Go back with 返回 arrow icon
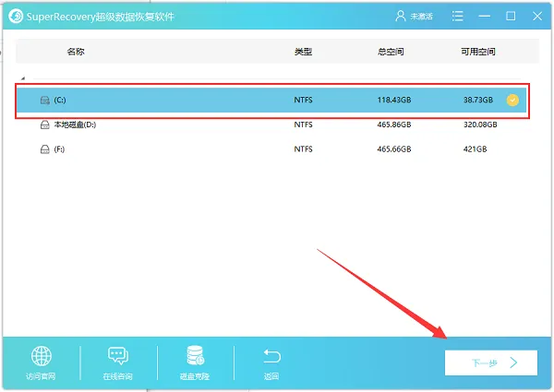Screen dimensions: 554x392 tap(271, 356)
